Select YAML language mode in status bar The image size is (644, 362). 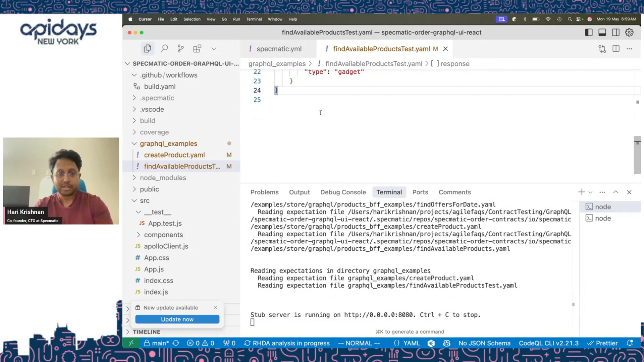click(412, 343)
